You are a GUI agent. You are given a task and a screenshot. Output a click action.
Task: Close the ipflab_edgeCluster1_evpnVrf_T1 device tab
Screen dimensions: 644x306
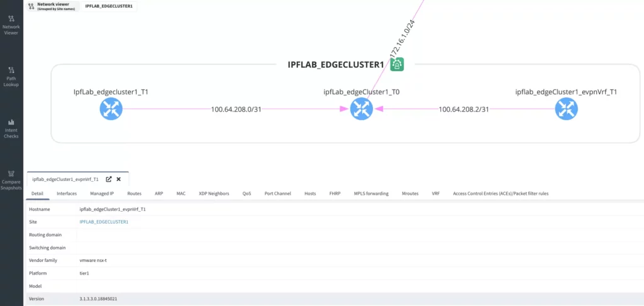(x=118, y=179)
